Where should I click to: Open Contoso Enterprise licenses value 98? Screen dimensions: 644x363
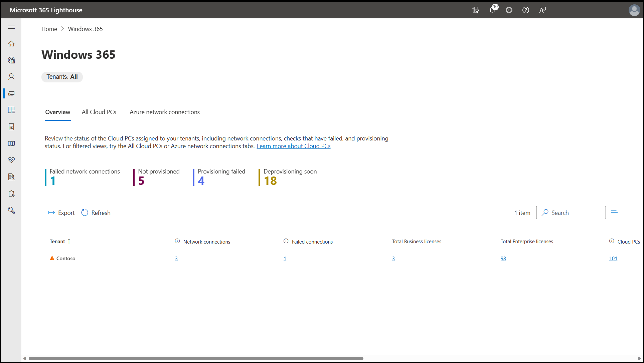503,259
